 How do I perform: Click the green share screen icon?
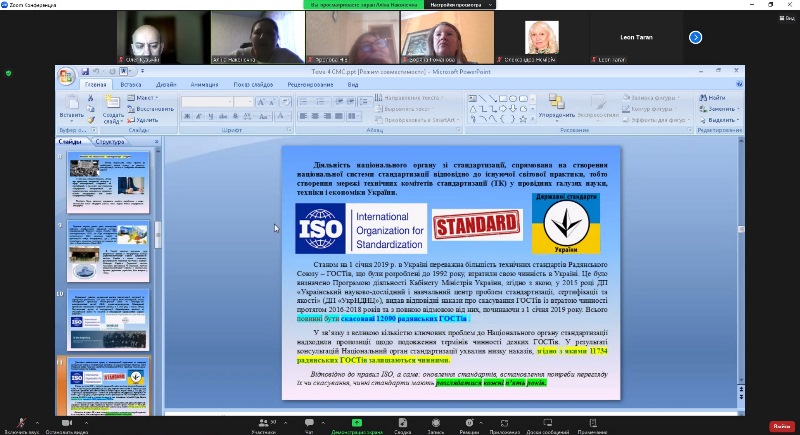pos(354,422)
